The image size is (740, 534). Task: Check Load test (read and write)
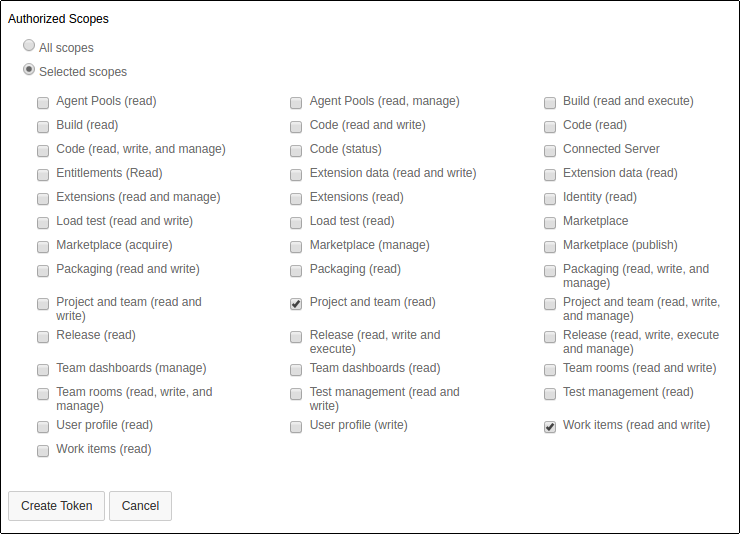click(x=43, y=222)
